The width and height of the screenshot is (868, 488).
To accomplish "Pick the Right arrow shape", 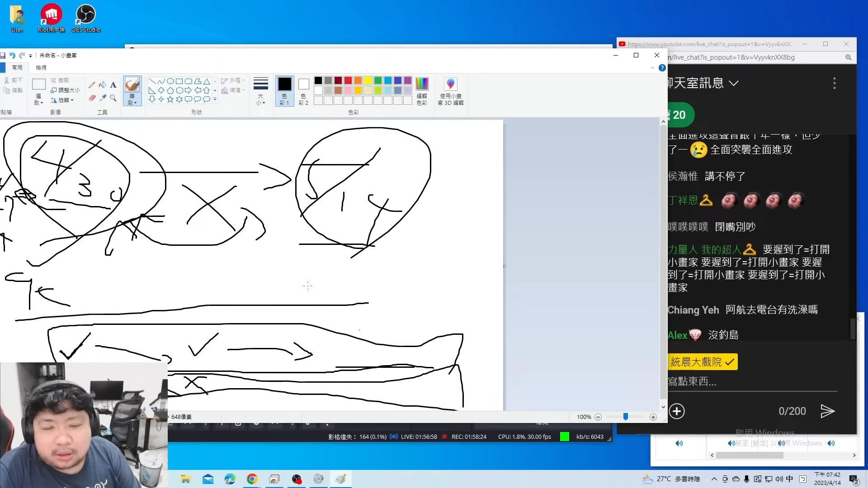I will tap(188, 90).
